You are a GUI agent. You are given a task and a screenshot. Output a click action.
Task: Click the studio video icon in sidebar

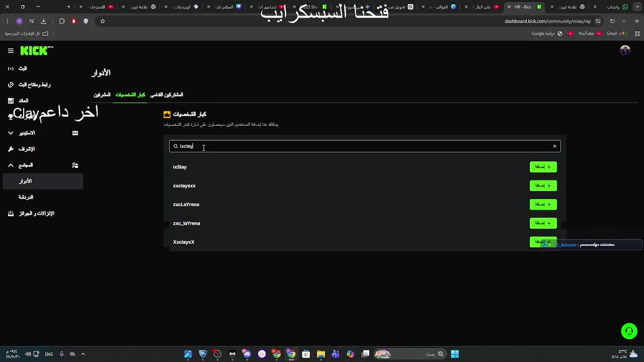click(75, 133)
